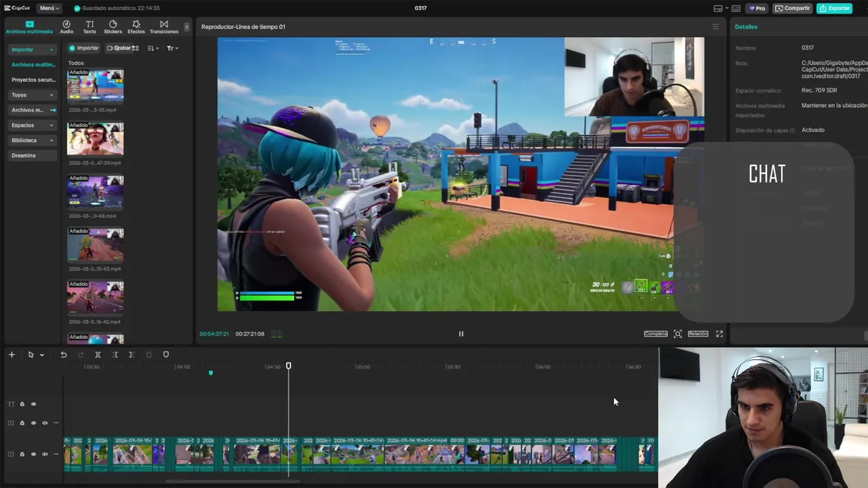Screen dimensions: 868x488
Task: Mute the main video track audio
Action: point(45,454)
